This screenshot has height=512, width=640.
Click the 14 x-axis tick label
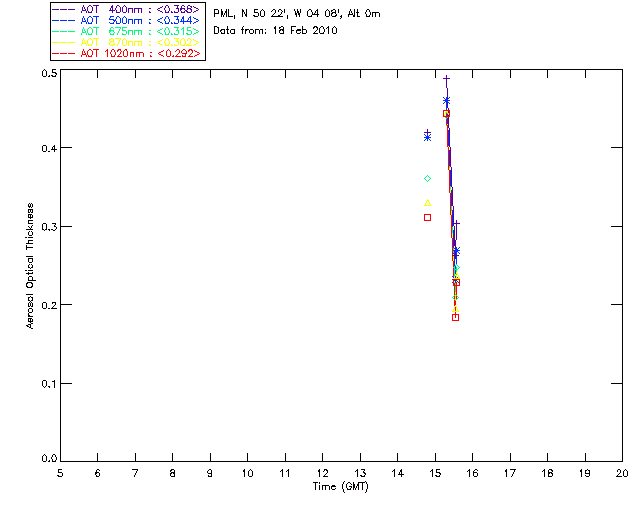coord(398,473)
